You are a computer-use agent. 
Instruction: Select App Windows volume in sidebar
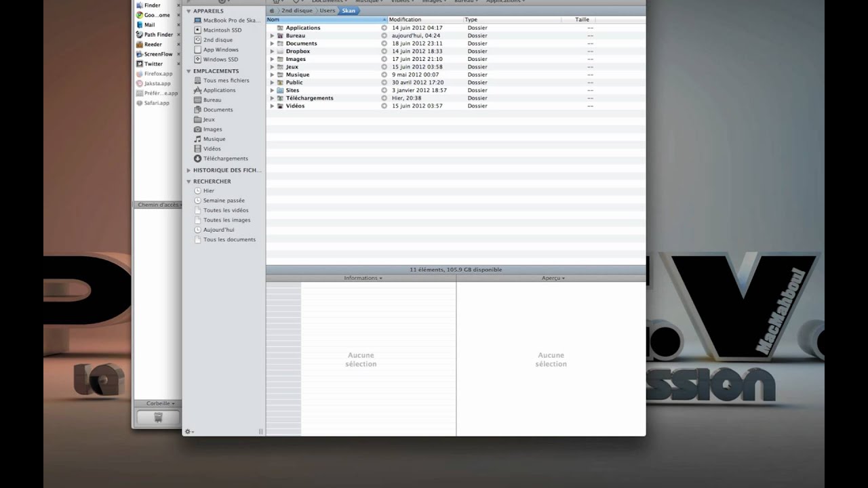(216, 49)
